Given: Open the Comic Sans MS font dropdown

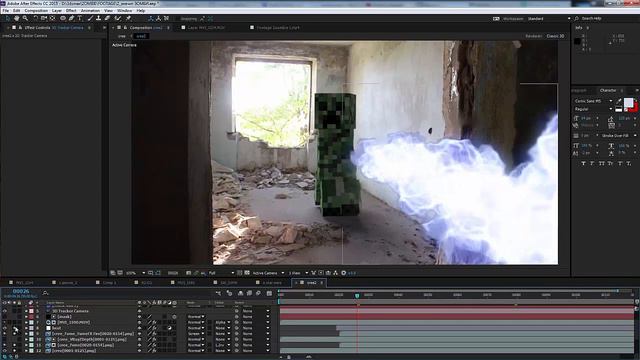Looking at the screenshot, I should pos(593,101).
